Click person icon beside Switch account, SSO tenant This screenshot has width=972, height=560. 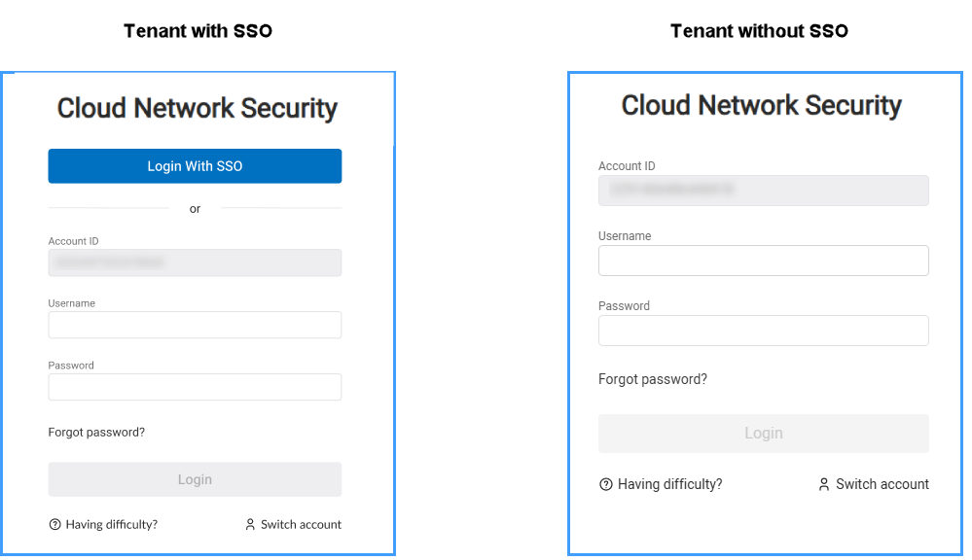point(250,525)
